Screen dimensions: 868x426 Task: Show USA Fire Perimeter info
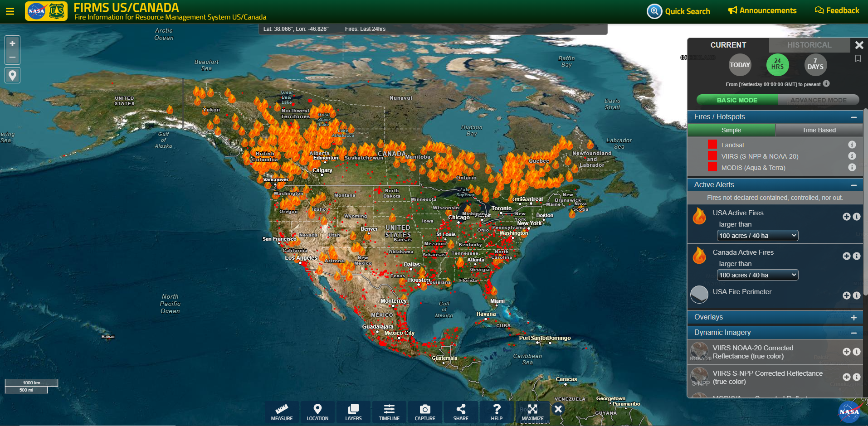coord(857,295)
